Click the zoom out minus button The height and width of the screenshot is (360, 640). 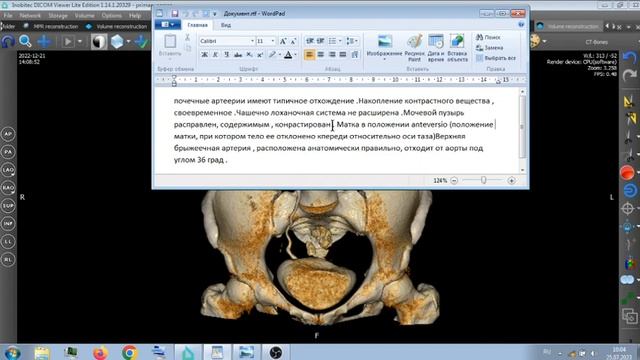pos(454,180)
